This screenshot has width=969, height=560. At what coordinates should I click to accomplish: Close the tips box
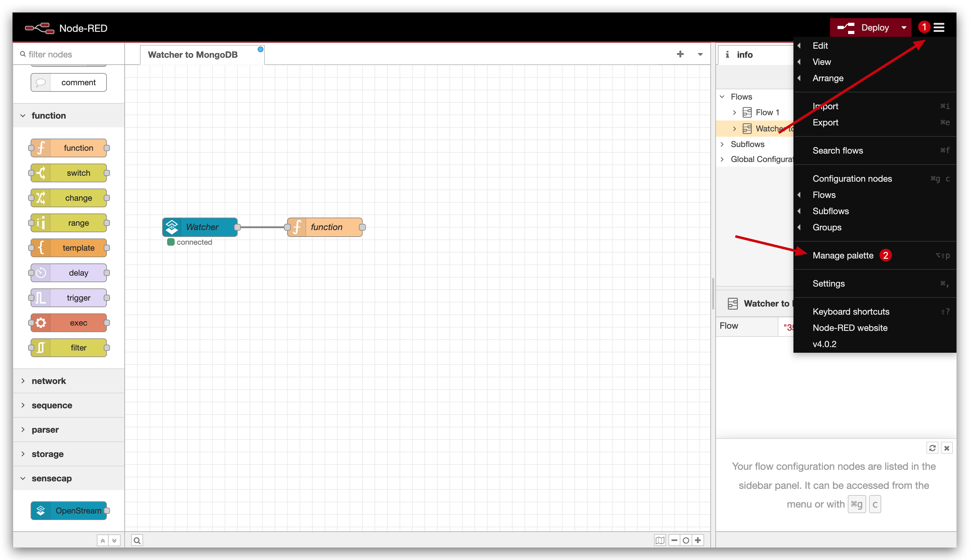pyautogui.click(x=947, y=448)
